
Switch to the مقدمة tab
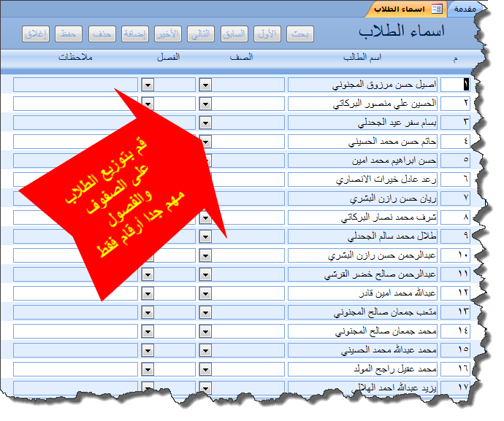tap(466, 9)
